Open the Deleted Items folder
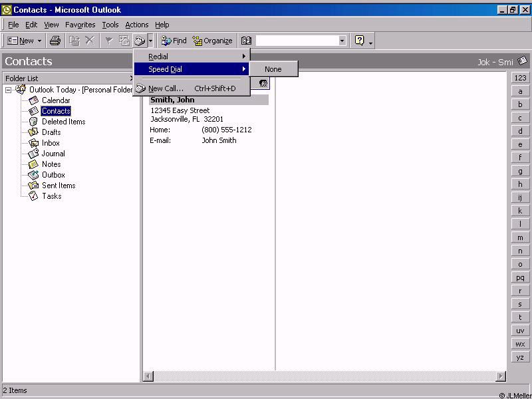 (63, 122)
